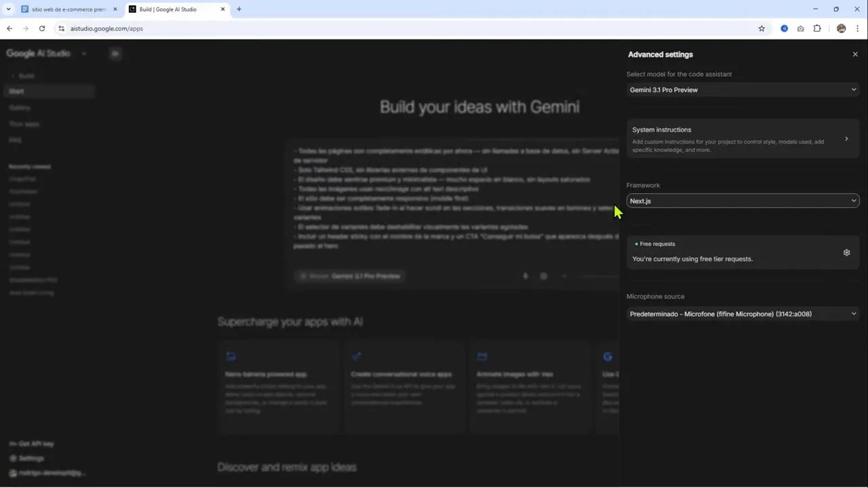868x488 pixels.
Task: Select Gallery in the sidebar menu
Action: pos(20,107)
